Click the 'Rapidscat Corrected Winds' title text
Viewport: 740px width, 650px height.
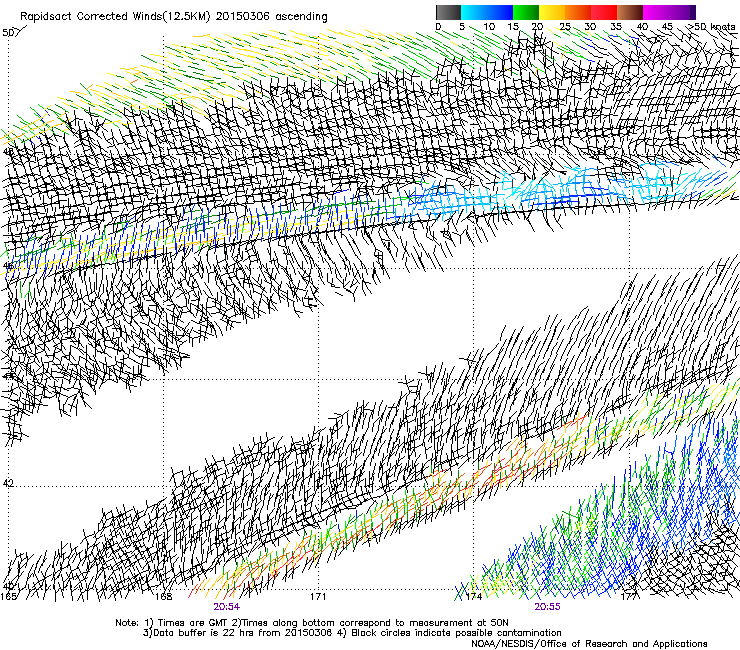pos(115,17)
